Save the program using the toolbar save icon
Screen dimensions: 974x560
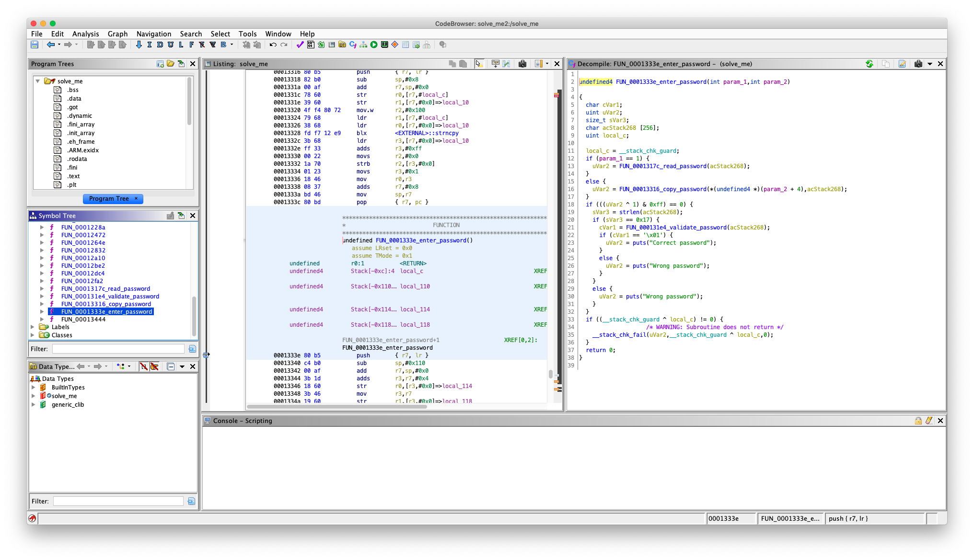[35, 45]
